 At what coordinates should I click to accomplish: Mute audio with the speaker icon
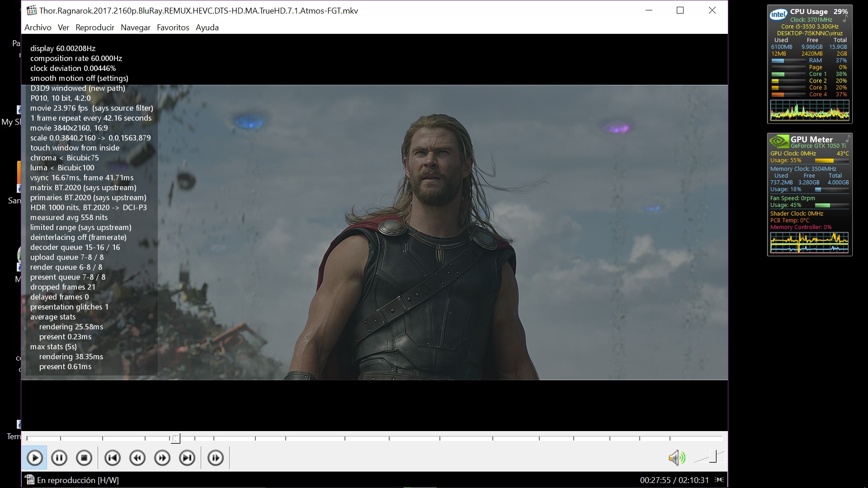point(677,458)
